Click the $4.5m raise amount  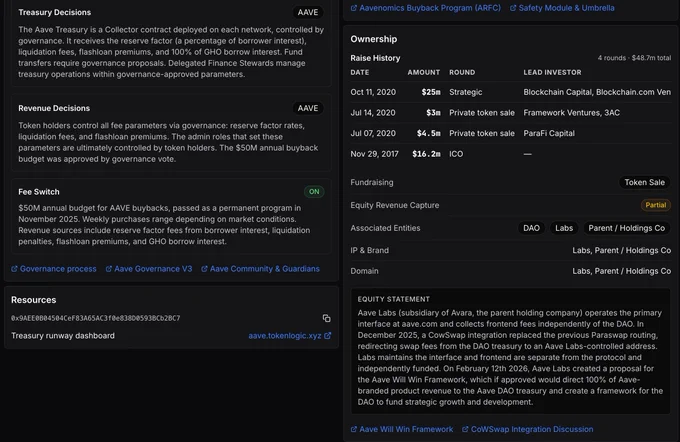428,134
